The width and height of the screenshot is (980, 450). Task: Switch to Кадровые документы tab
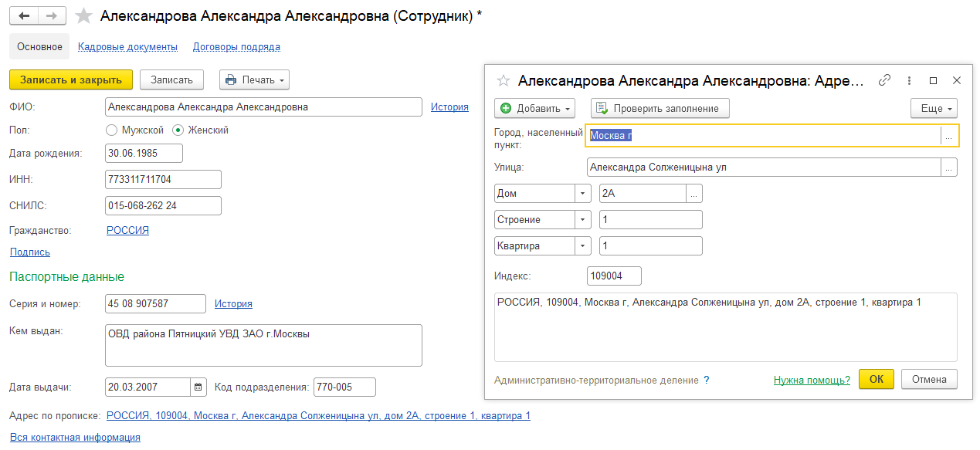click(x=127, y=47)
